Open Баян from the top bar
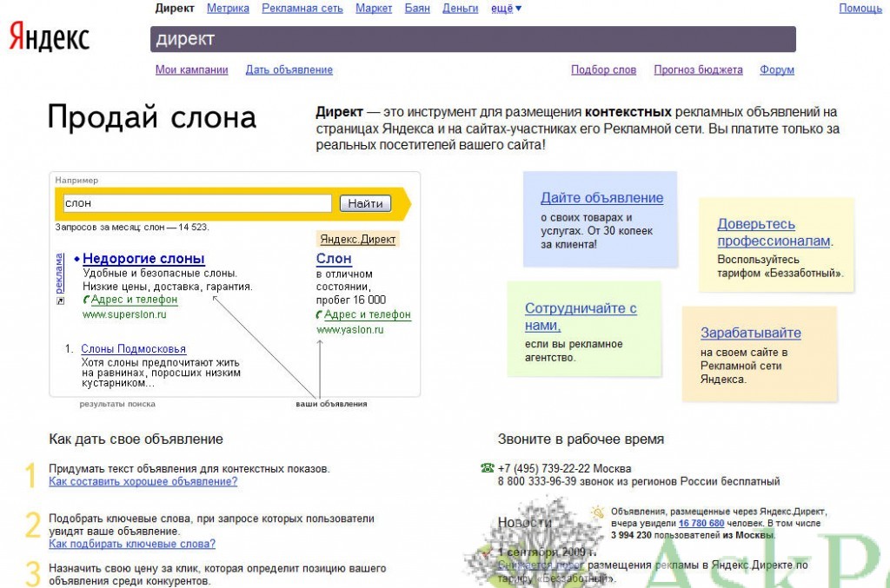 pyautogui.click(x=417, y=9)
